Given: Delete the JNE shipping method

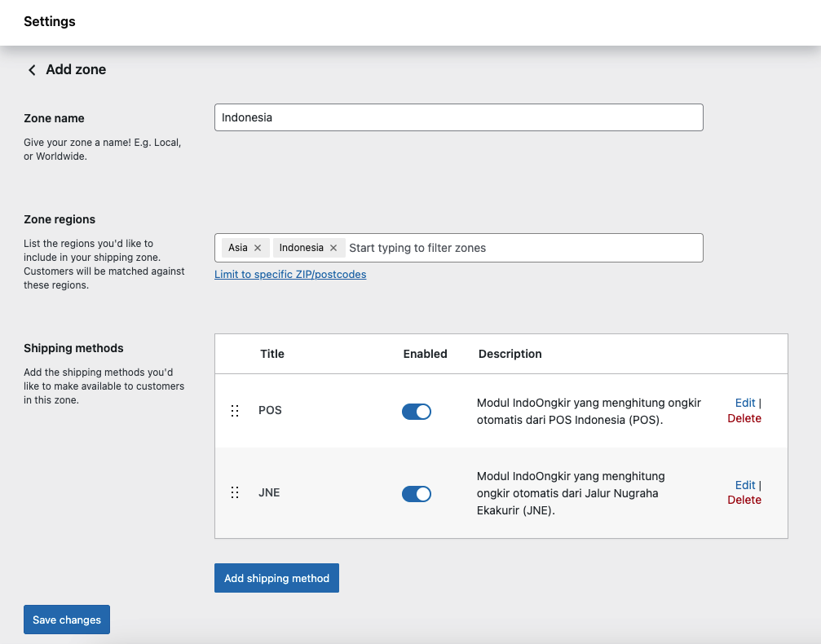Looking at the screenshot, I should (744, 500).
